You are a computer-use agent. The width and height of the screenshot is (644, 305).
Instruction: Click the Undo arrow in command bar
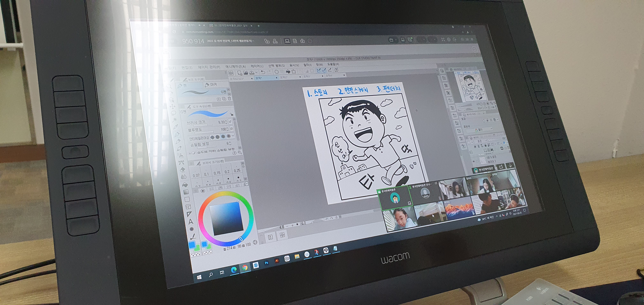[x=263, y=72]
